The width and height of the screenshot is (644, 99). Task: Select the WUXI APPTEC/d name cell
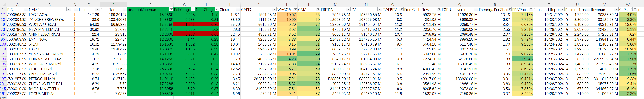(x=49, y=24)
